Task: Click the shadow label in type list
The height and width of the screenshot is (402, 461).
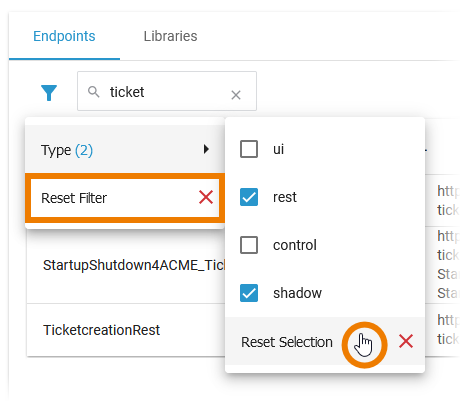Action: 297,293
